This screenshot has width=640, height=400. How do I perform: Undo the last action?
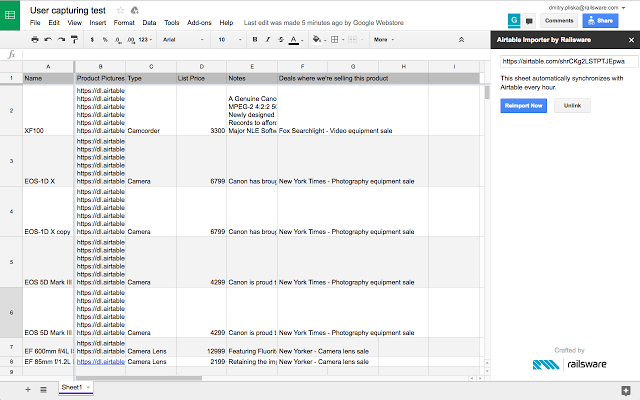pyautogui.click(x=48, y=40)
